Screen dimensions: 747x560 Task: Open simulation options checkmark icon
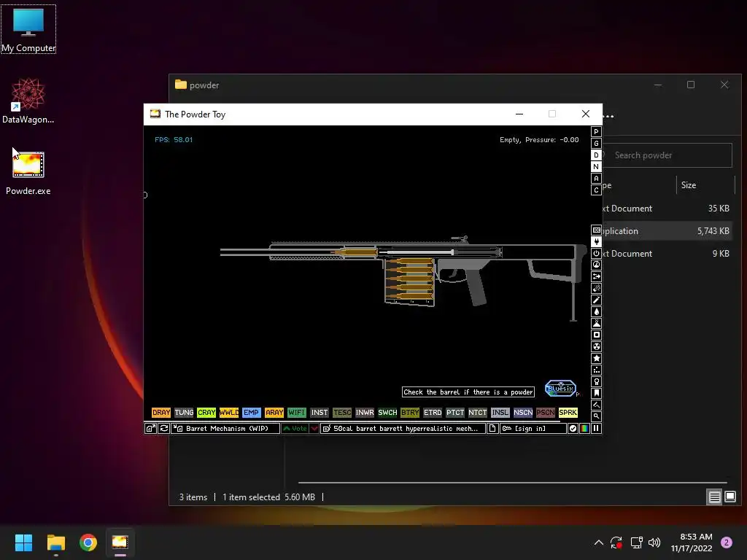[x=573, y=429]
